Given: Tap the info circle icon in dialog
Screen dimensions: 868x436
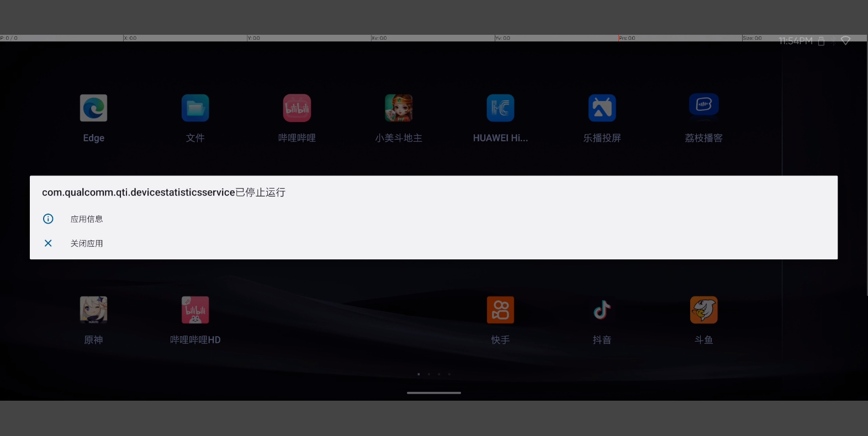Looking at the screenshot, I should (48, 219).
